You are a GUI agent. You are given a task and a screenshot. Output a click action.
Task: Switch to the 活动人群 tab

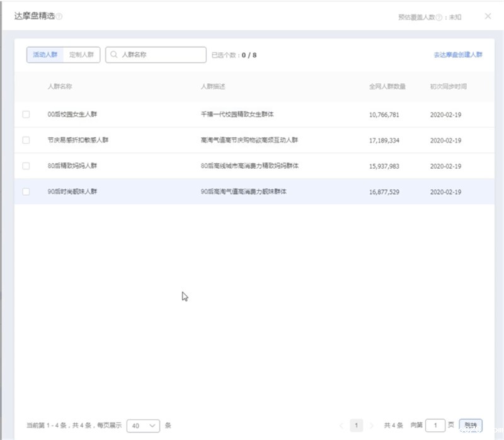click(x=44, y=55)
